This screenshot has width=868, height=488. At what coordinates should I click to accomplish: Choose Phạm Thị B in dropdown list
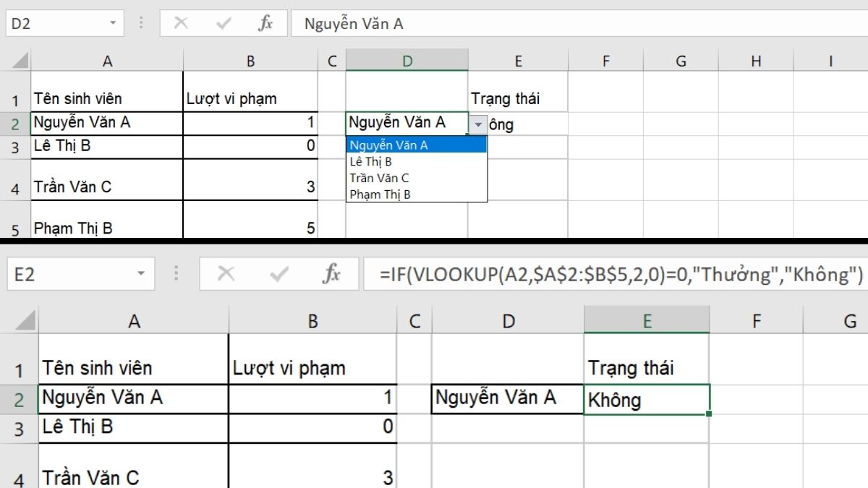[x=417, y=194]
